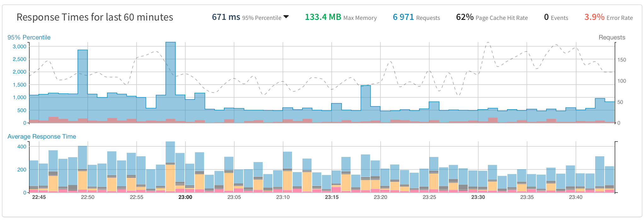Click the 671 ms percentile value

point(226,17)
